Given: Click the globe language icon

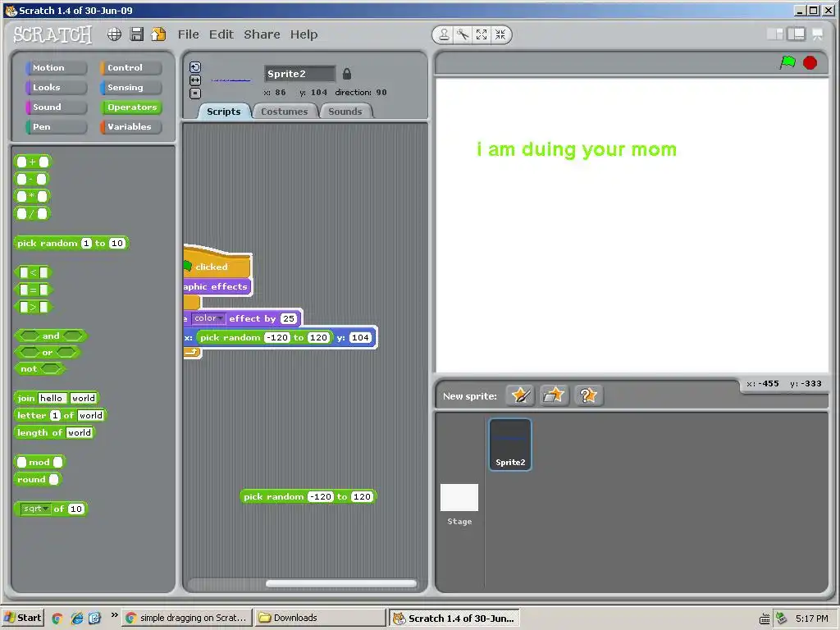Looking at the screenshot, I should tap(114, 34).
